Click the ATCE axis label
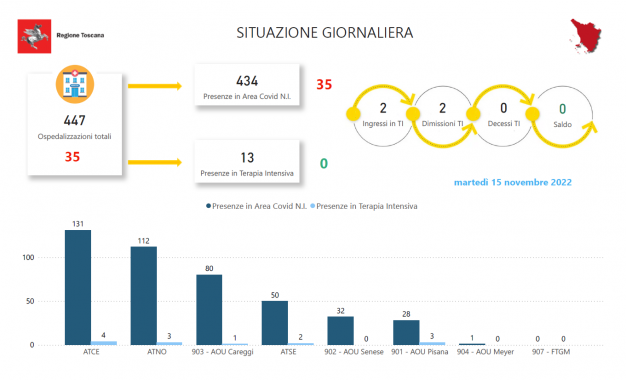The image size is (626, 380). point(91,352)
